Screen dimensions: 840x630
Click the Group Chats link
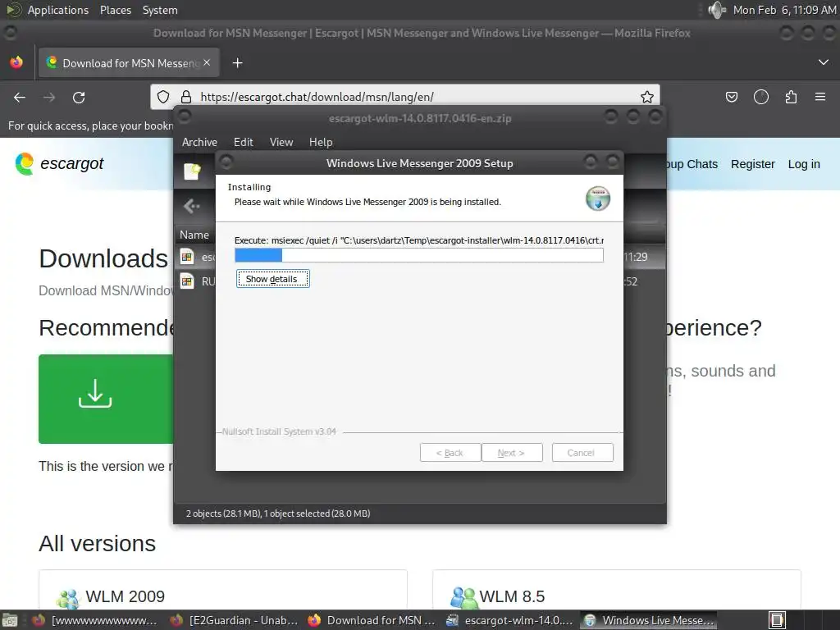click(x=692, y=164)
